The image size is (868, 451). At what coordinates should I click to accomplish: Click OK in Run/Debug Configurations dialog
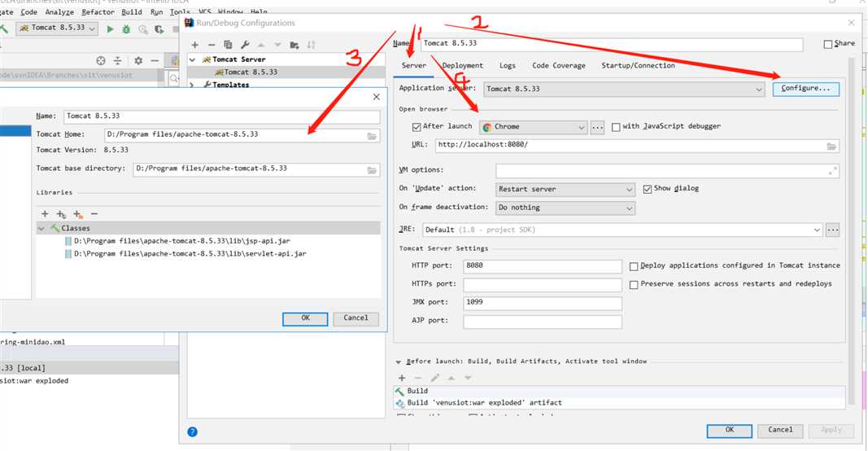tap(729, 431)
